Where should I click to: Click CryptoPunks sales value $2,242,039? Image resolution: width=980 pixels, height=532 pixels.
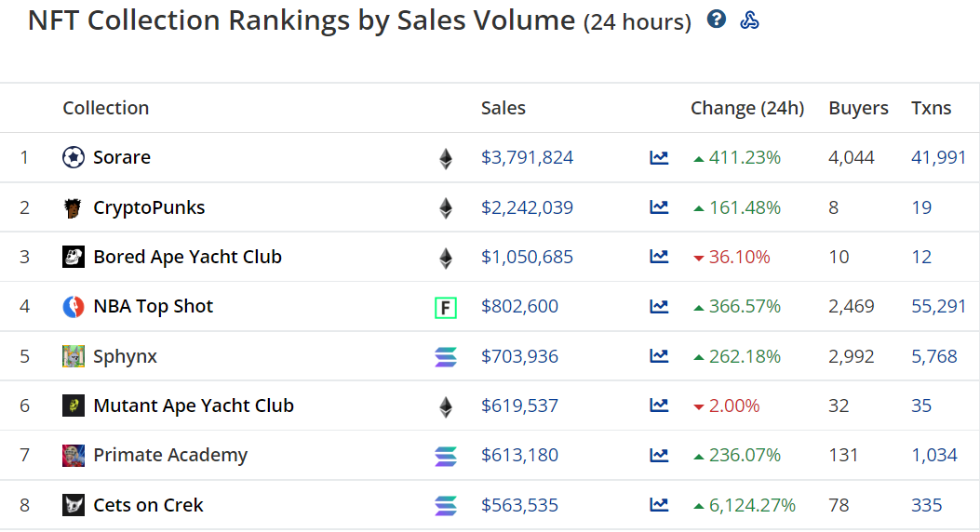pyautogui.click(x=527, y=207)
